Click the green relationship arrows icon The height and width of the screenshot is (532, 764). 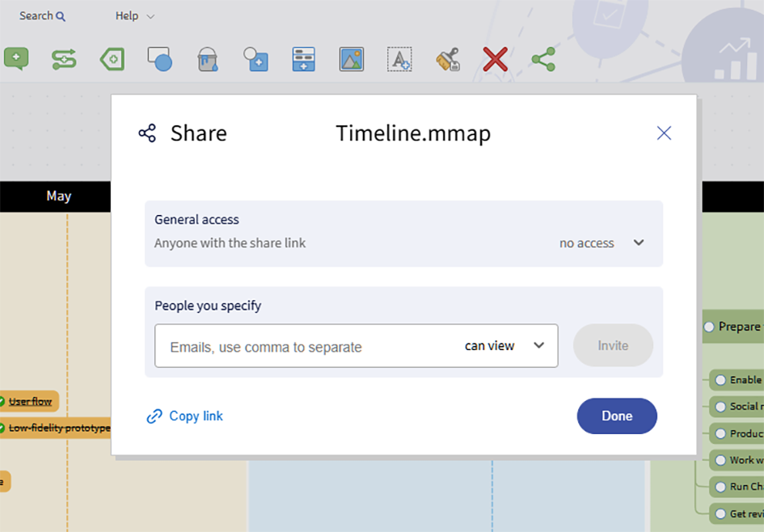coord(64,59)
